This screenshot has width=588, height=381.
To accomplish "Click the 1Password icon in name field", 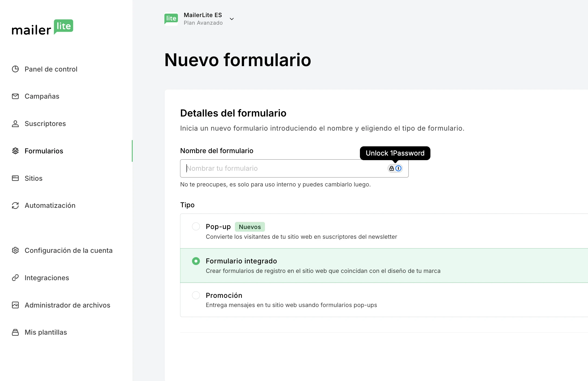I will pos(398,168).
